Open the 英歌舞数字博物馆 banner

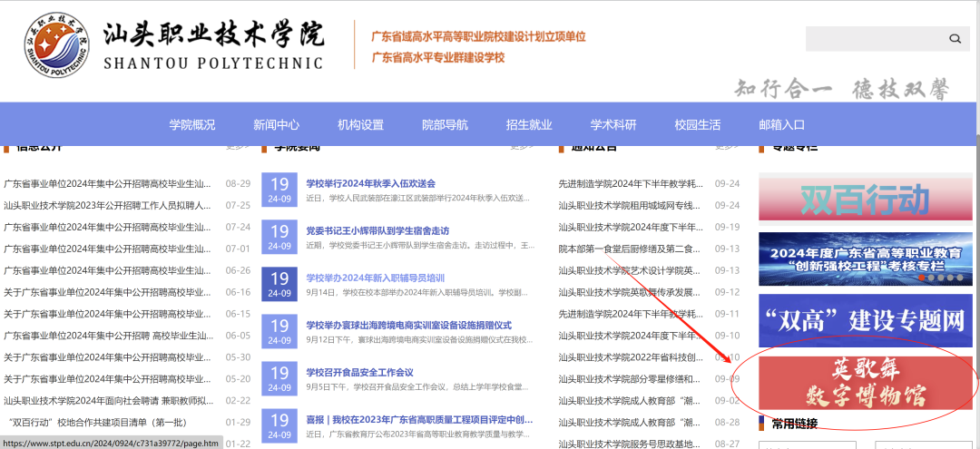865,383
